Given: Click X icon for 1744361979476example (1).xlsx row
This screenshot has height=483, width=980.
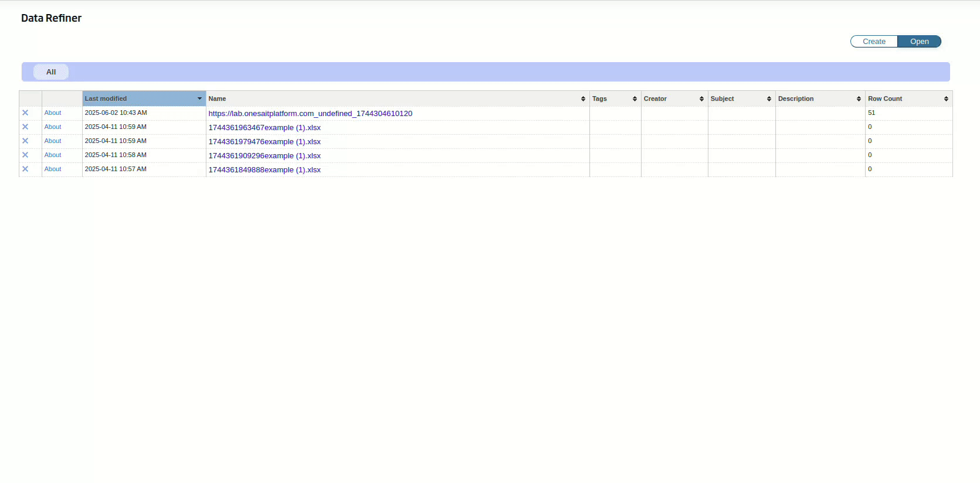Looking at the screenshot, I should click(25, 141).
